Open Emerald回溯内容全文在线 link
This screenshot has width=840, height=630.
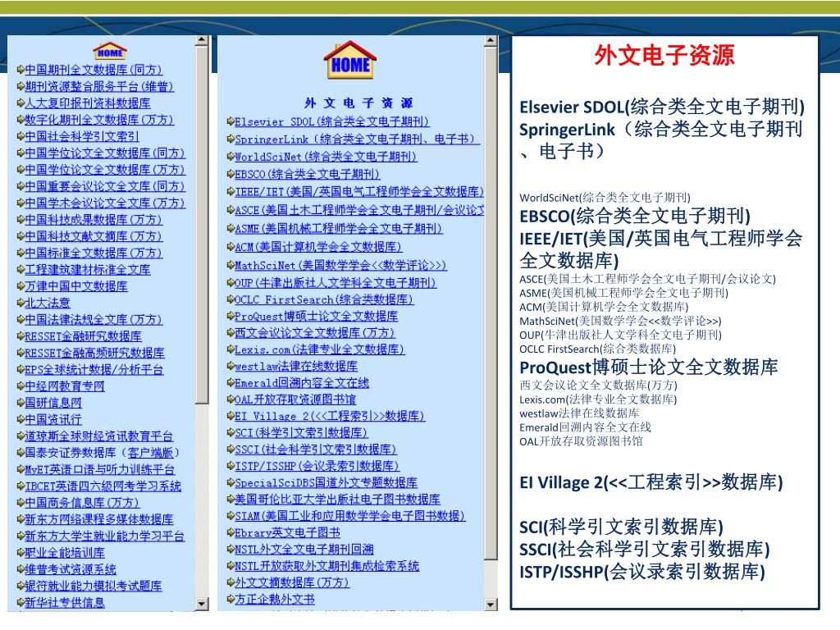click(x=302, y=382)
